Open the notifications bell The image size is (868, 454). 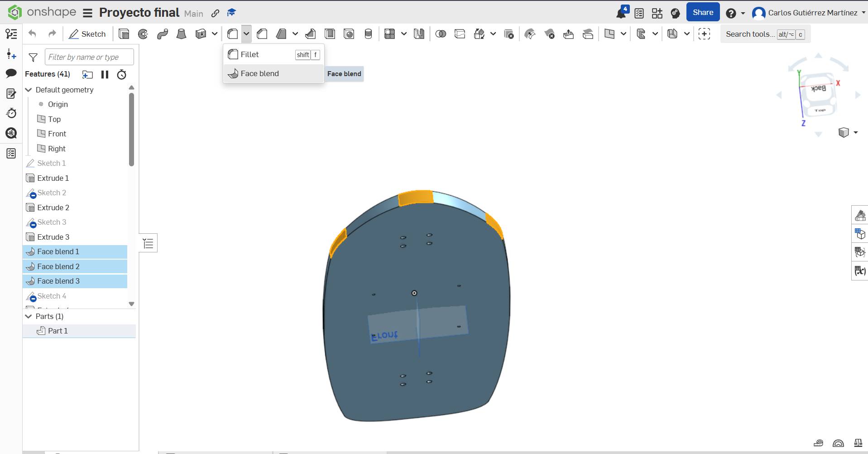tap(621, 13)
